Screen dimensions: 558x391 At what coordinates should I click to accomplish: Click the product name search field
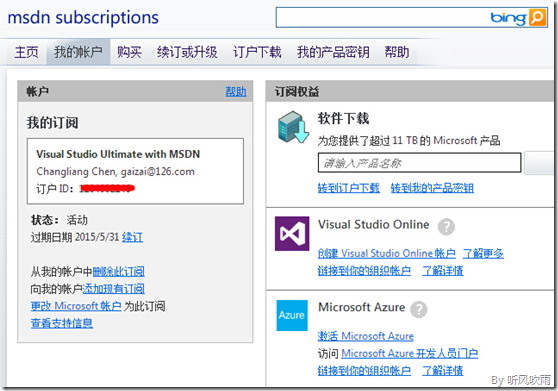420,163
